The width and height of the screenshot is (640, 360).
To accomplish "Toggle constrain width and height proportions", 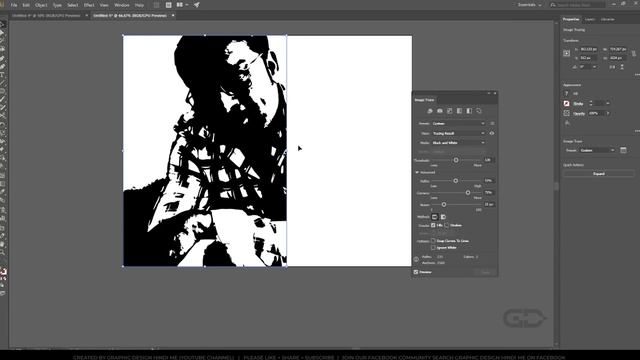I will click(x=633, y=53).
